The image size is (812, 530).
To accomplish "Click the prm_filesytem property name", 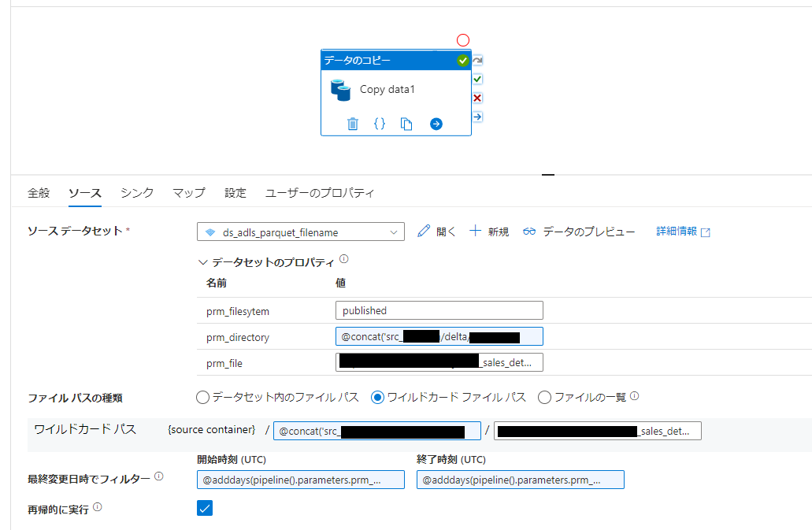I will click(x=238, y=312).
